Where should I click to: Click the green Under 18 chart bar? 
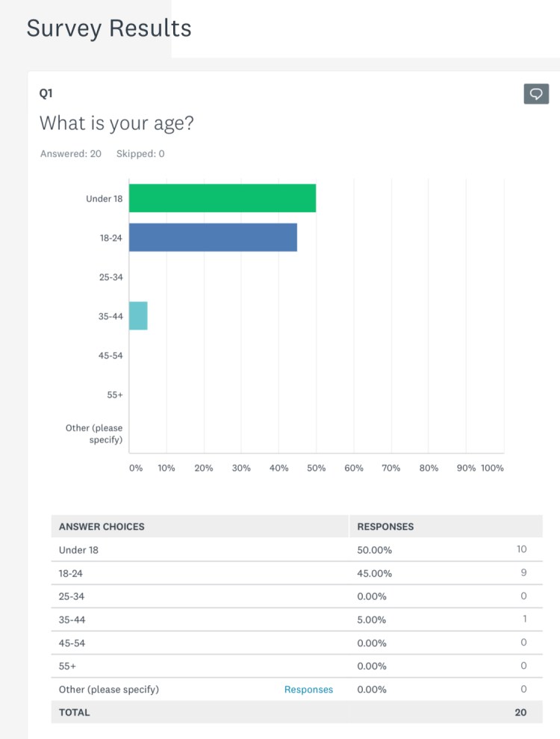pos(223,198)
